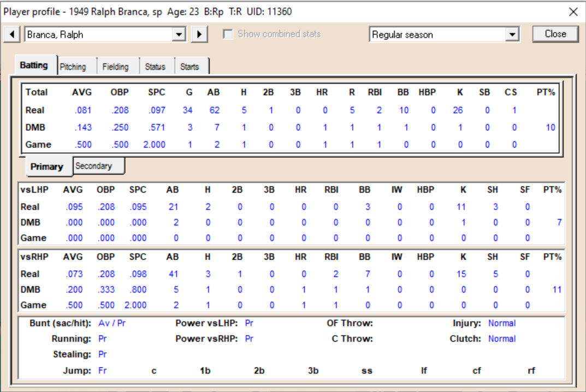Click the Total row header label
Screen dimensions: 586x392
pos(36,92)
